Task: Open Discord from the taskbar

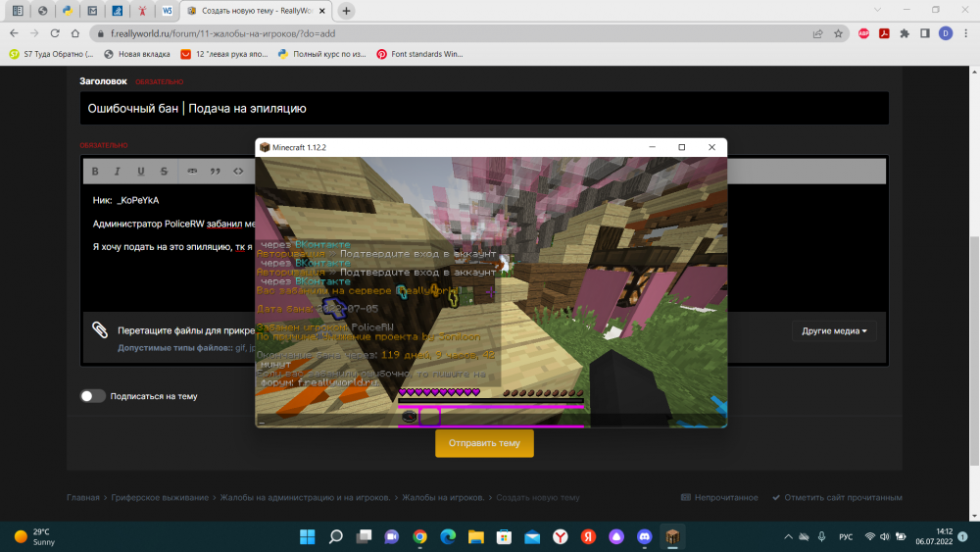Action: click(x=645, y=536)
